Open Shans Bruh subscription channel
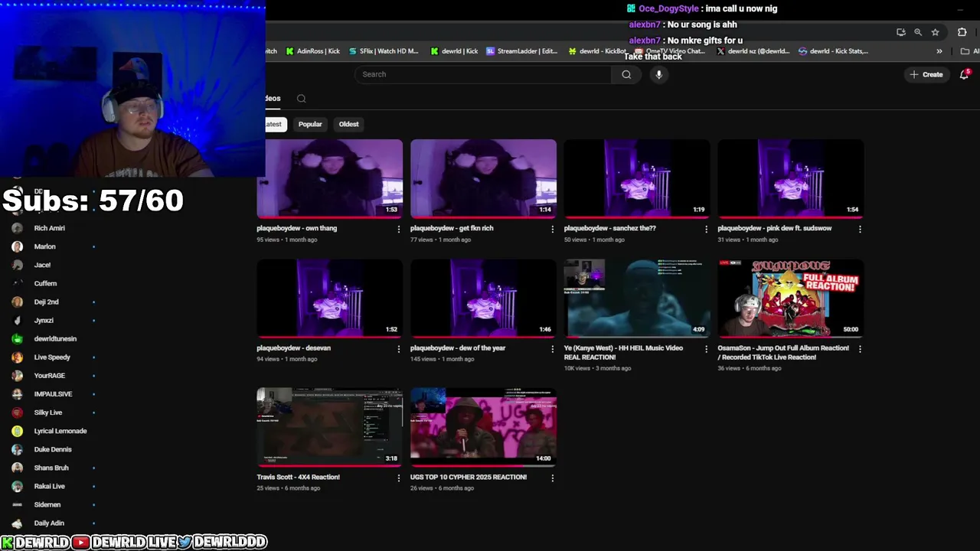The height and width of the screenshot is (551, 980). [x=50, y=468]
